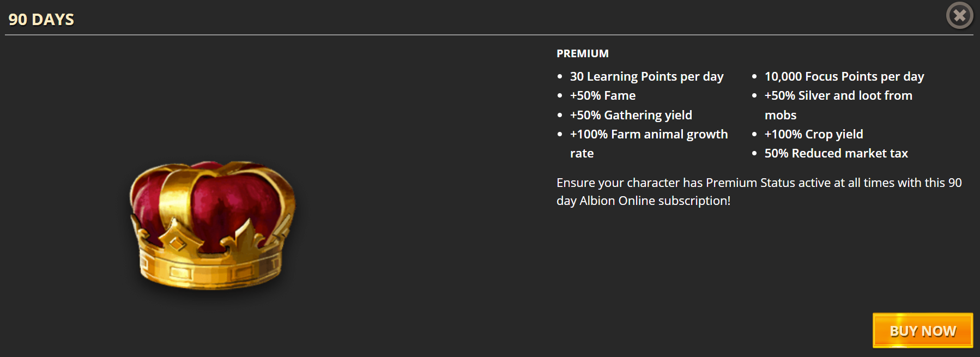Select the "+50% Gathering yield" benefit
The width and height of the screenshot is (980, 357).
pos(631,116)
